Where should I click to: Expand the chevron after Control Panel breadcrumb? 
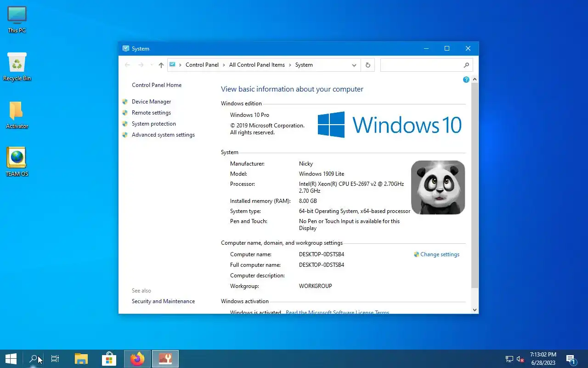pyautogui.click(x=224, y=65)
